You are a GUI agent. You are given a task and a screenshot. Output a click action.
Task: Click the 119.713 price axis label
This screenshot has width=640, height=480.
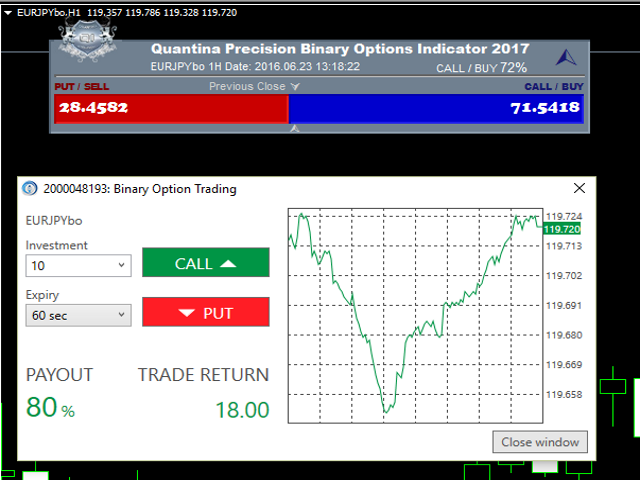pyautogui.click(x=564, y=246)
